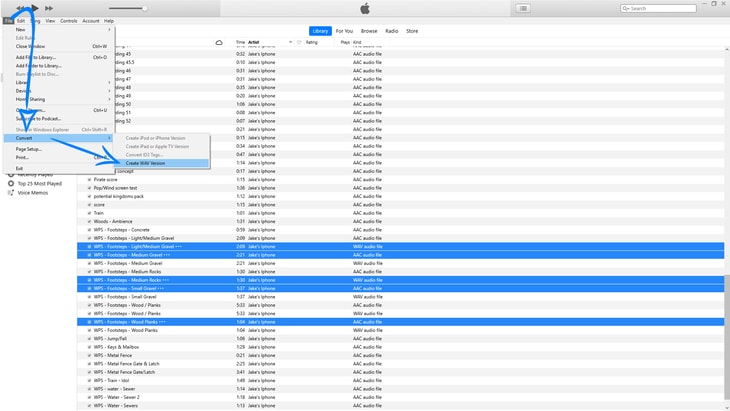The image size is (730, 411).
Task: Click the Play button
Action: pyautogui.click(x=35, y=8)
